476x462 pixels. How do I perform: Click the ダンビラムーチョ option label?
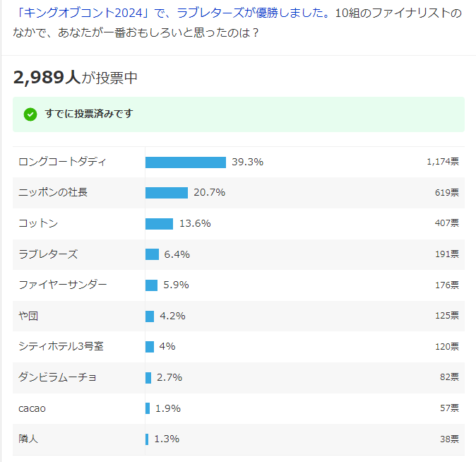tap(58, 377)
